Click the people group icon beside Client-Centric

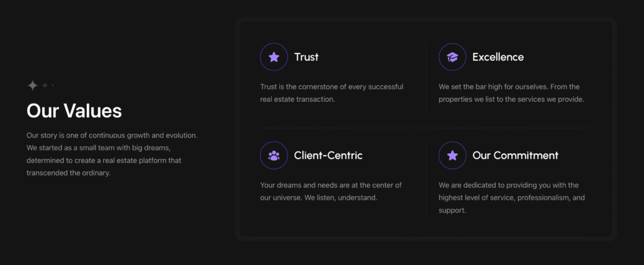pos(274,156)
